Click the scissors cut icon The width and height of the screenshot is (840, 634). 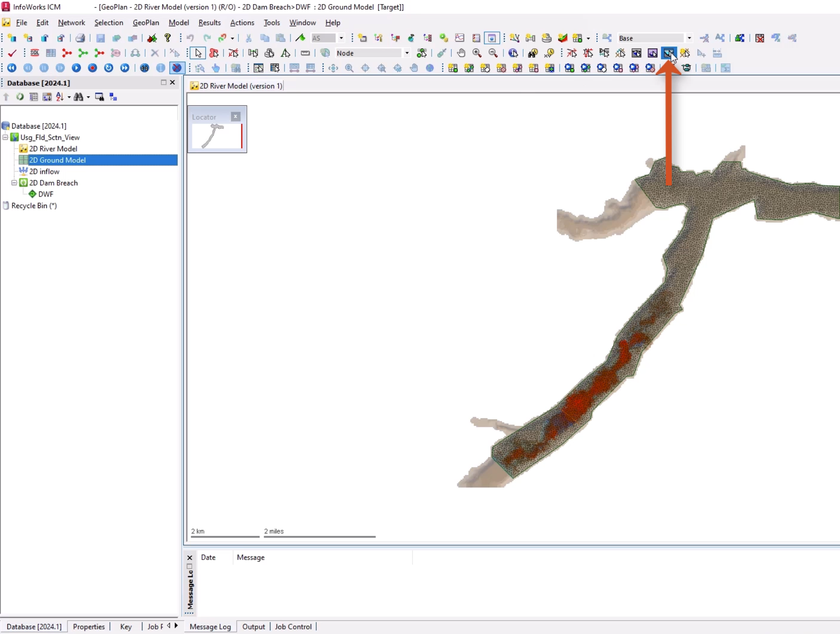249,38
